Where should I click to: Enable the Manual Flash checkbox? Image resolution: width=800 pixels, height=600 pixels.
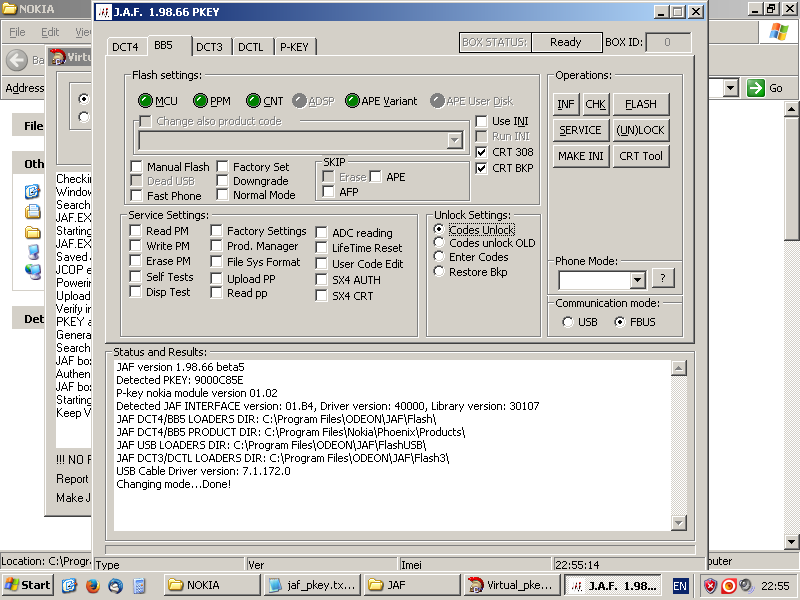click(x=136, y=167)
